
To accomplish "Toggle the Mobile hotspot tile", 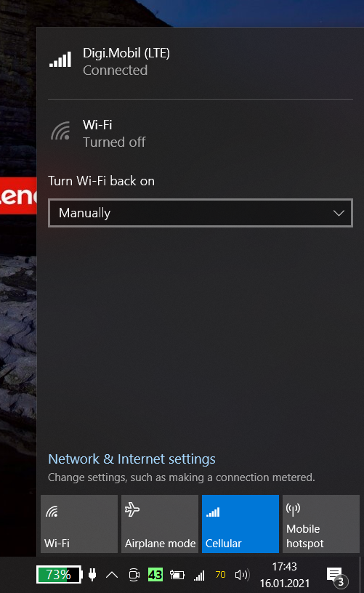I will [x=321, y=524].
